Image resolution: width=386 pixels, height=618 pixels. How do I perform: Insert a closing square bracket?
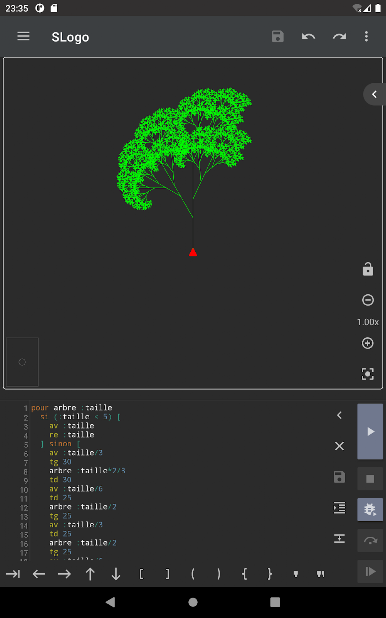click(167, 574)
